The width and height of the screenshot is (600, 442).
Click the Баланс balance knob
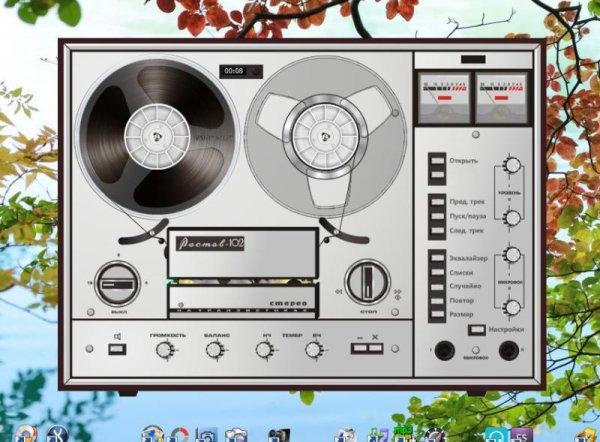pyautogui.click(x=214, y=350)
